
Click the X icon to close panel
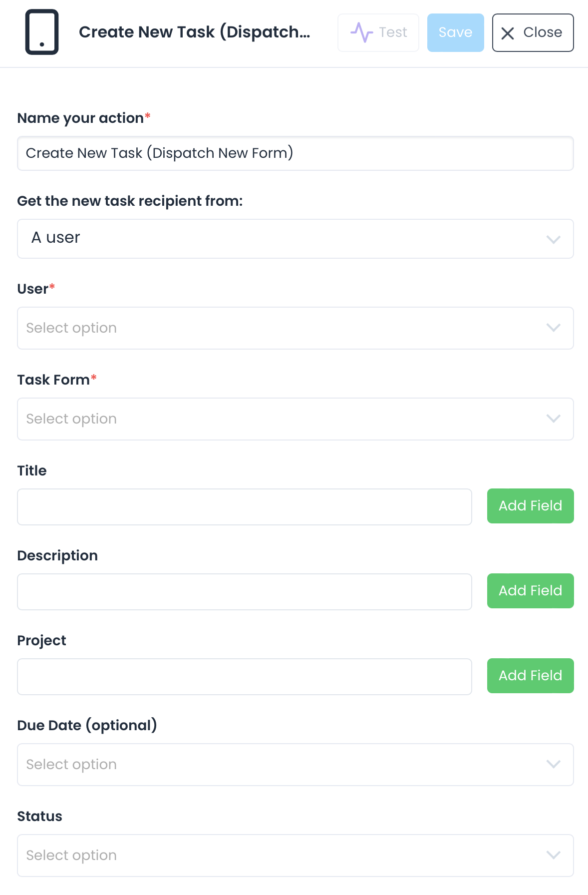(508, 33)
